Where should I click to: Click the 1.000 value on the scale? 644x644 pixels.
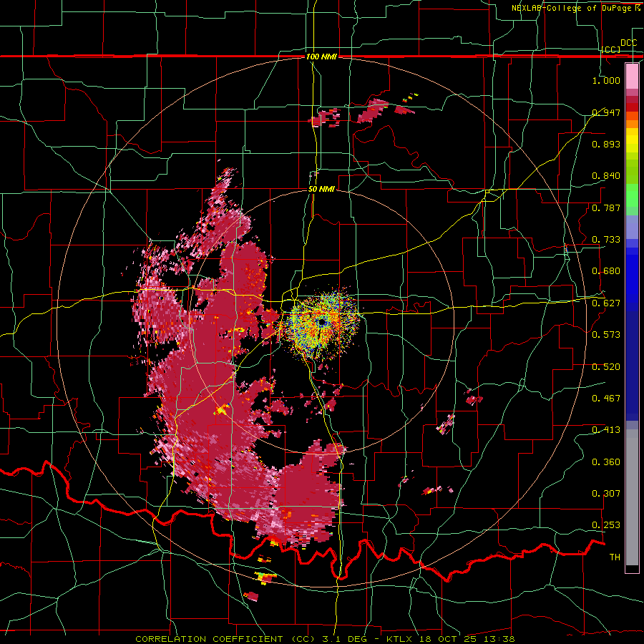point(606,80)
